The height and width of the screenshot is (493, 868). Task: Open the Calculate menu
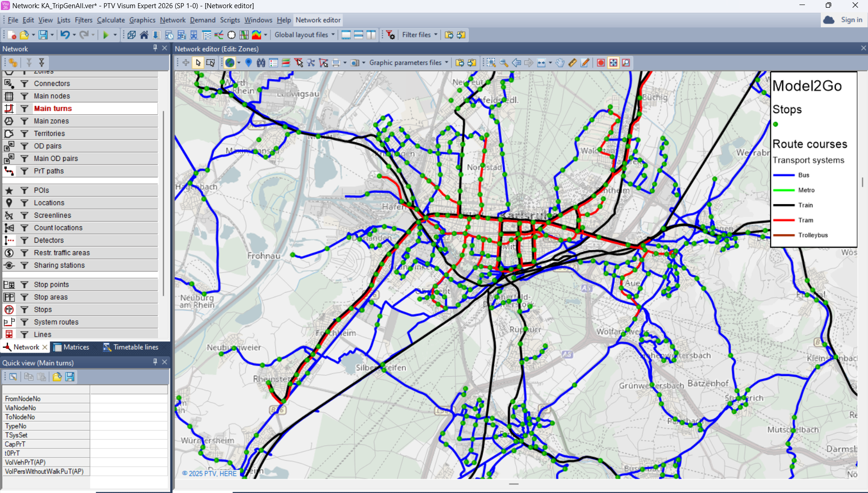[x=111, y=20]
